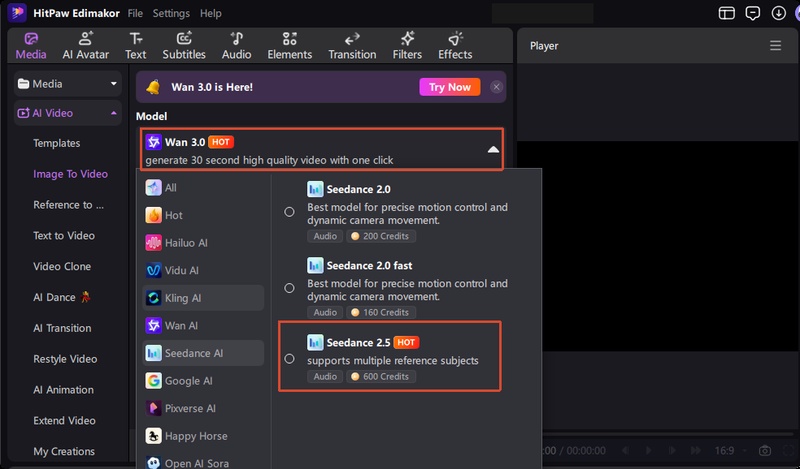Click the next frame playback button
This screenshot has height=469, width=800.
pos(672,451)
